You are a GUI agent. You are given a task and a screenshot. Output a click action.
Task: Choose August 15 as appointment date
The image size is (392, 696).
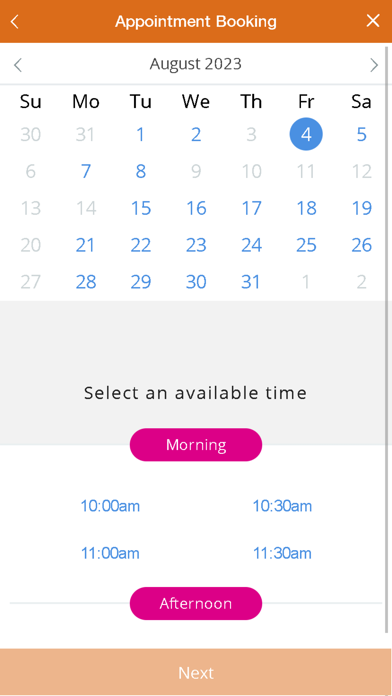140,208
